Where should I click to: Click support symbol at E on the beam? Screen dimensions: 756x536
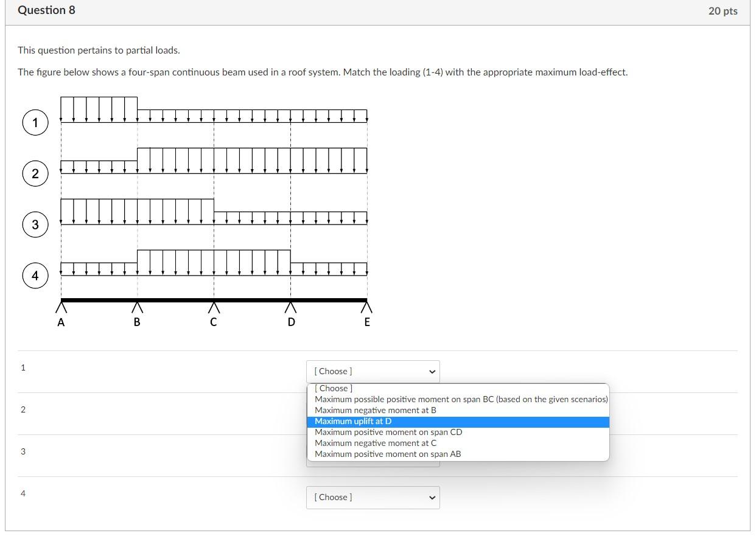[367, 307]
